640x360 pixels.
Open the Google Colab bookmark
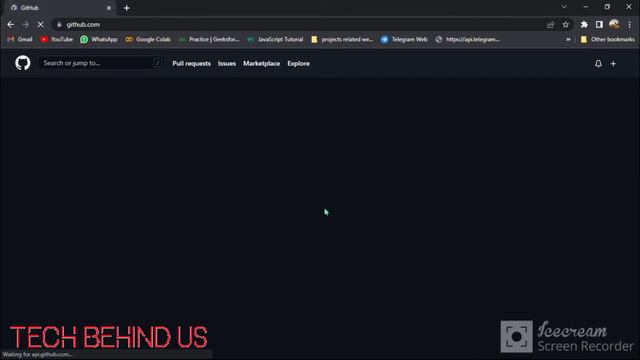pyautogui.click(x=148, y=39)
